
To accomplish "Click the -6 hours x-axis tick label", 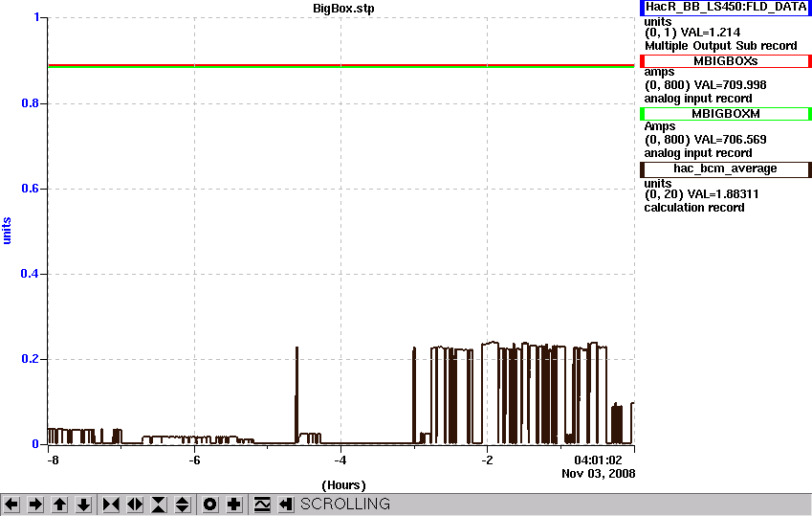I will tap(194, 460).
